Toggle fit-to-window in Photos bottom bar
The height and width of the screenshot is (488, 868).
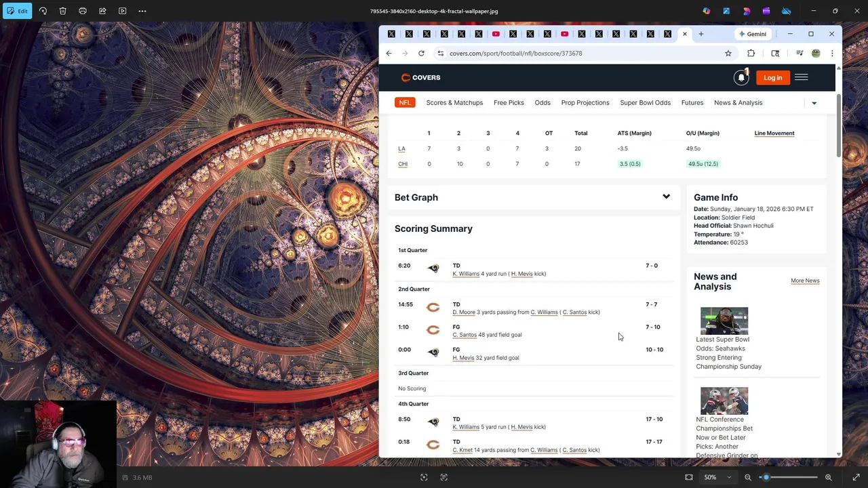click(689, 477)
